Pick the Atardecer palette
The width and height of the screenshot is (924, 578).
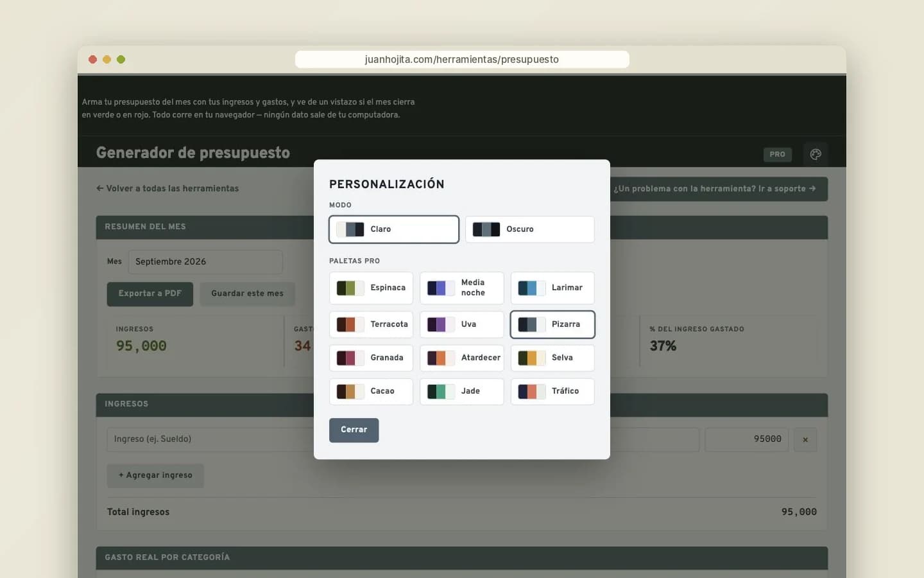click(x=462, y=358)
